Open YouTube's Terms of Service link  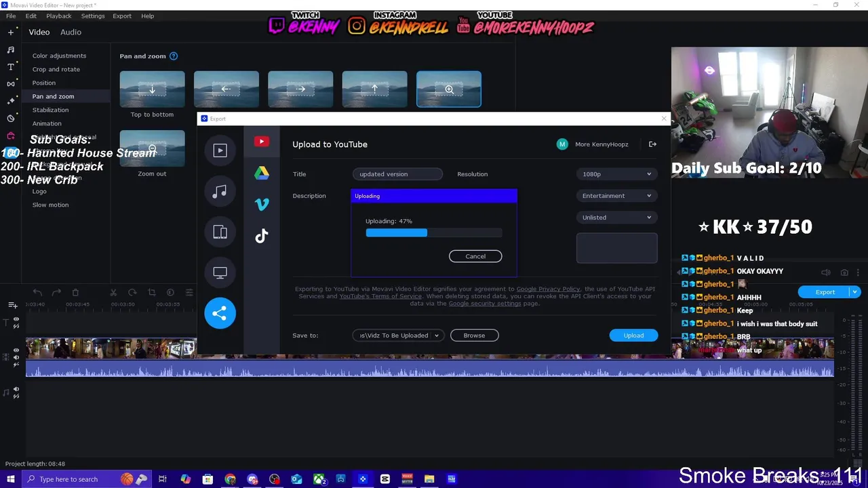380,296
